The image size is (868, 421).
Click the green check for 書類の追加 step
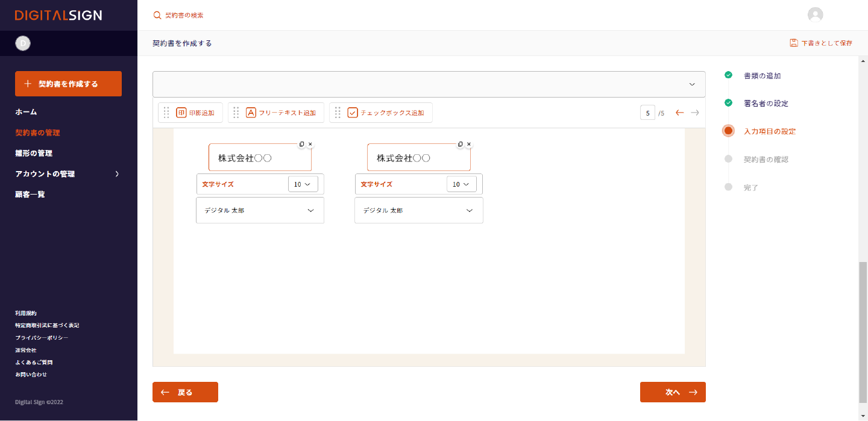[x=728, y=75]
